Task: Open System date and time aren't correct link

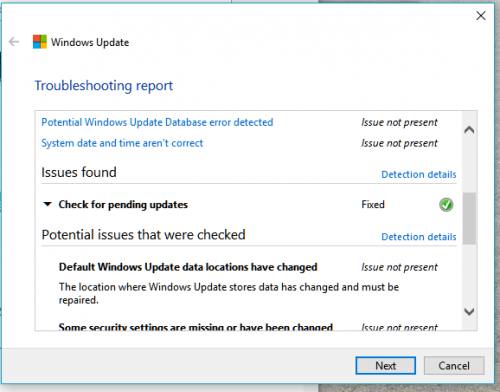Action: click(x=122, y=143)
